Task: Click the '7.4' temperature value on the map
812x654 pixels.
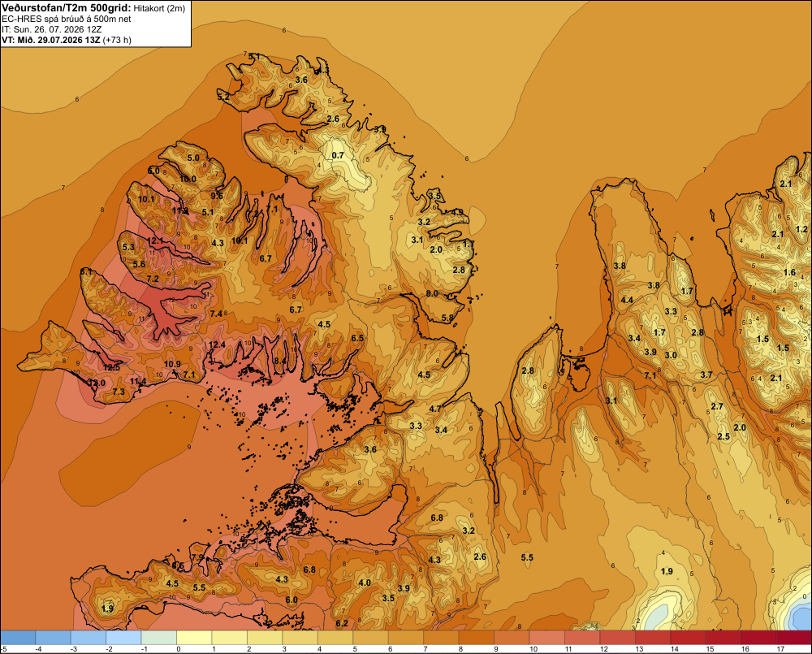Action: tap(216, 314)
